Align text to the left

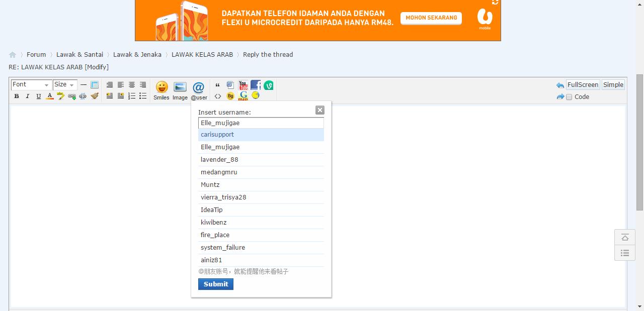coord(121,85)
